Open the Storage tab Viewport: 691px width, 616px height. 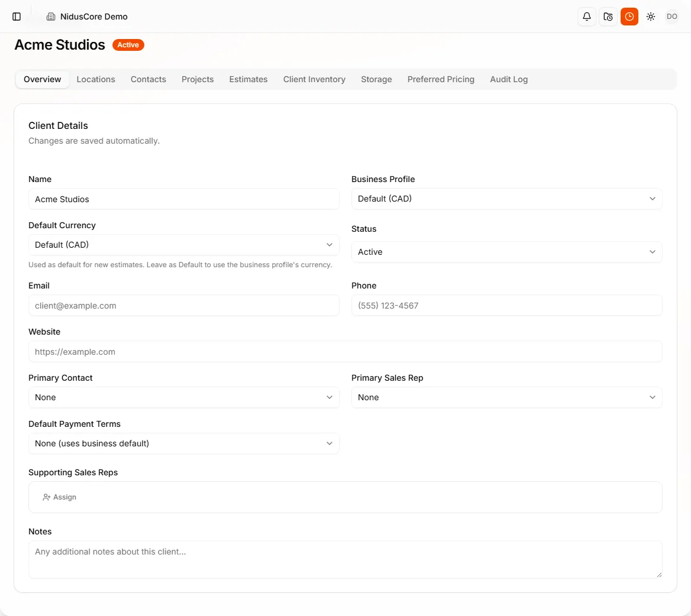[x=376, y=79]
